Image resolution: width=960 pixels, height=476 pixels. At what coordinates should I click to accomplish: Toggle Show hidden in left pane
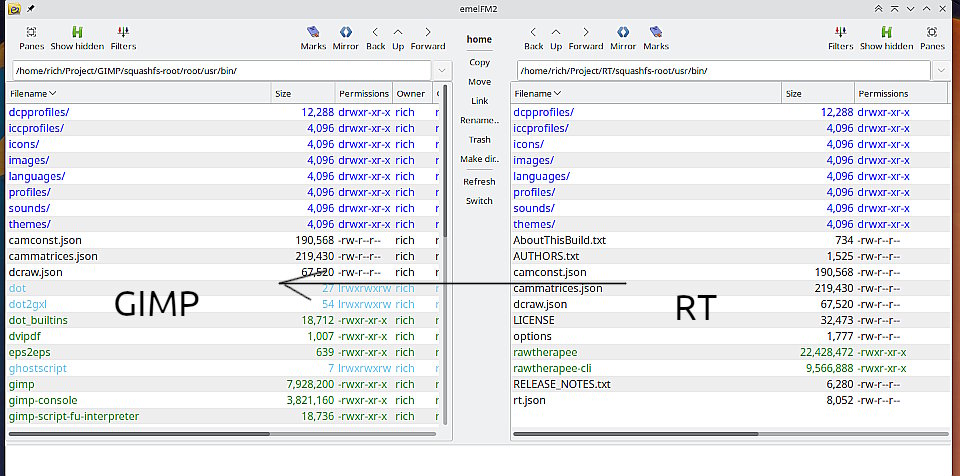[x=77, y=38]
